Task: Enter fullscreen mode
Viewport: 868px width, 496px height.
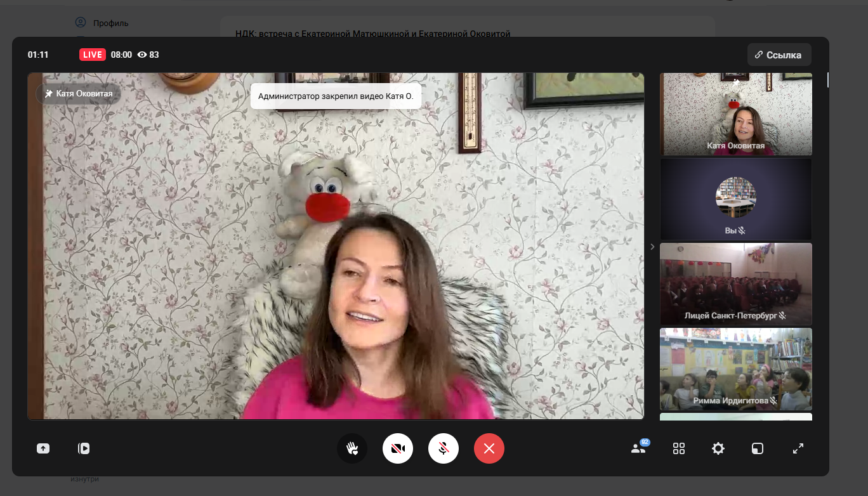Action: click(798, 448)
